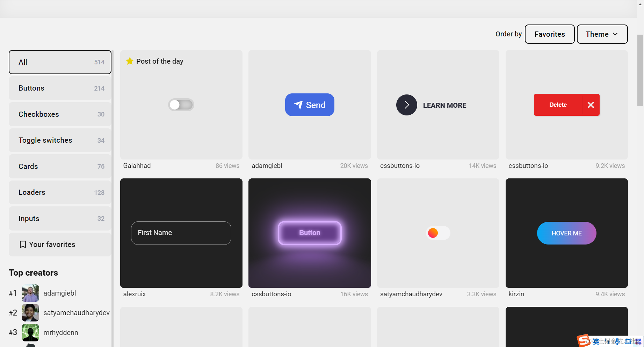Click the Sogou input method S icon
This screenshot has width=644, height=347.
[x=584, y=340]
